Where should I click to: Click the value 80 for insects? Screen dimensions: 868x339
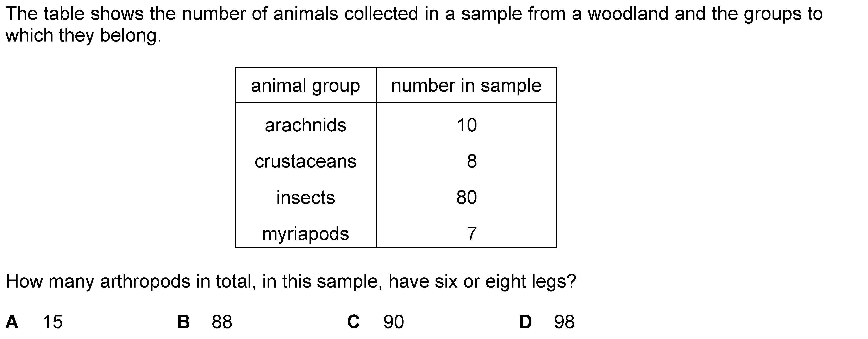467,197
